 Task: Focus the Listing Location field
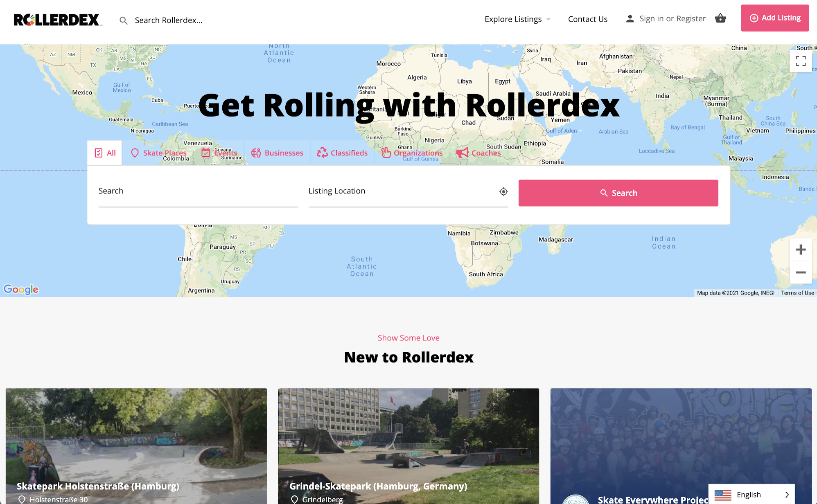point(408,191)
